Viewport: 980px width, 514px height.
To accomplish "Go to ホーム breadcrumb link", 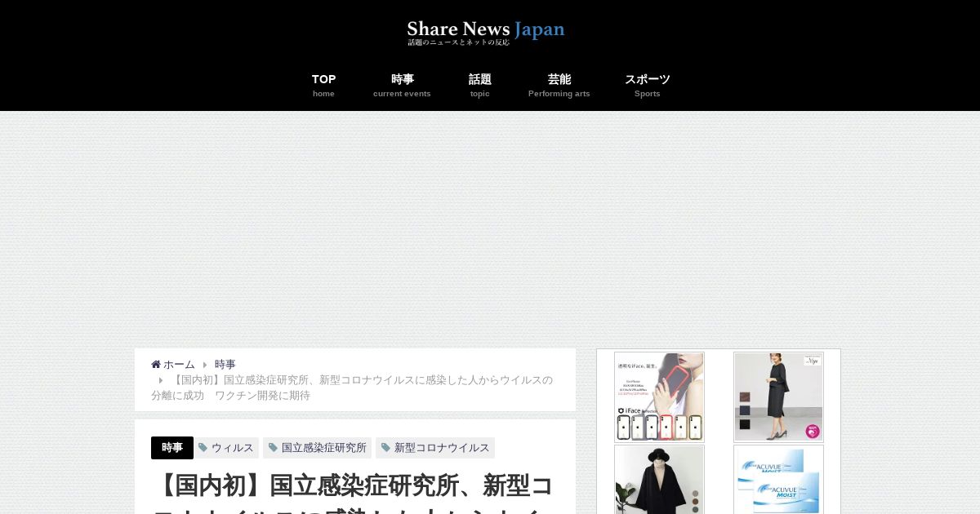I will (x=179, y=365).
